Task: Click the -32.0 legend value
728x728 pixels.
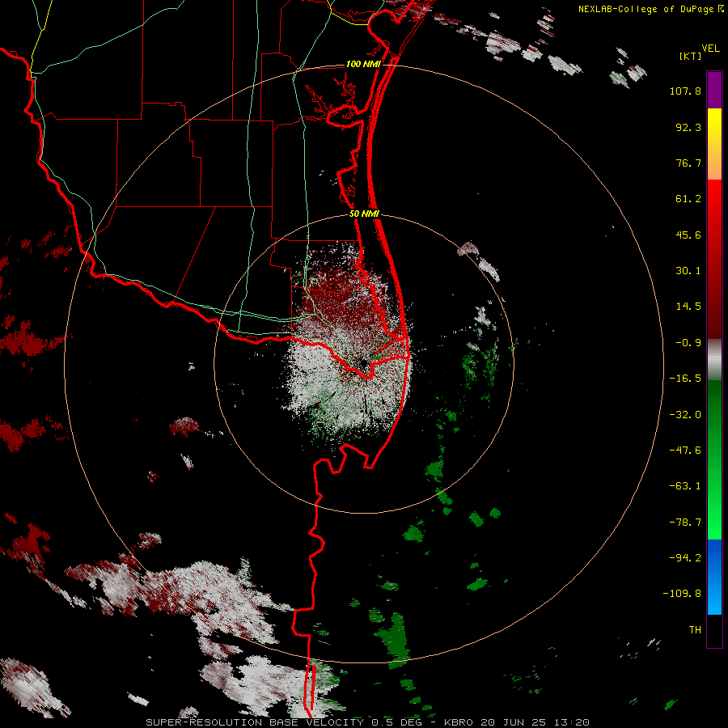Action: point(685,415)
